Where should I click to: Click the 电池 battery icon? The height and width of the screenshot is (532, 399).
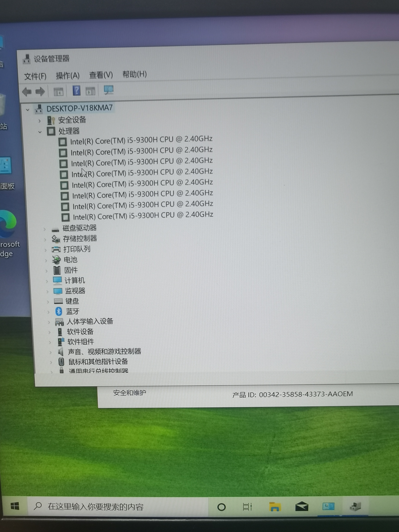(57, 260)
